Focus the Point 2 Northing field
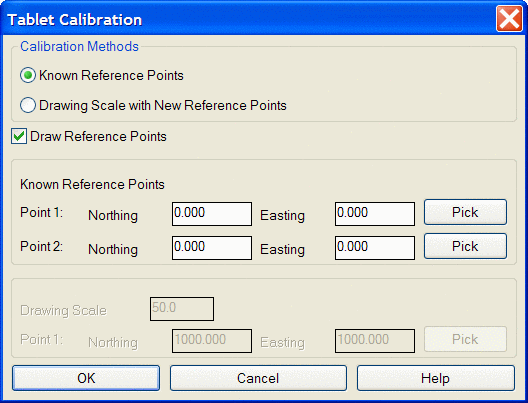This screenshot has height=403, width=528. [212, 248]
